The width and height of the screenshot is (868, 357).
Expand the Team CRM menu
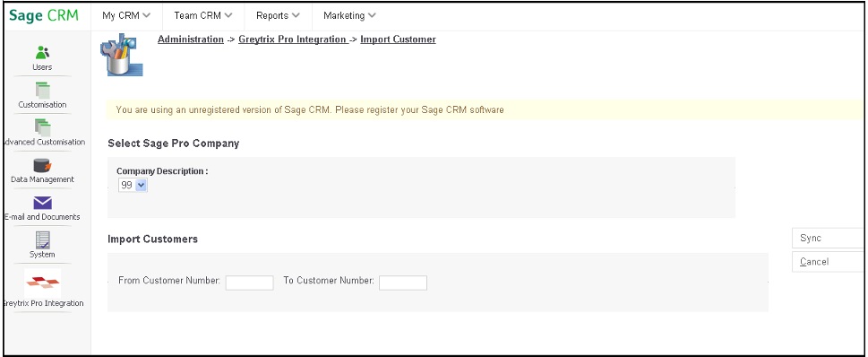tap(203, 15)
